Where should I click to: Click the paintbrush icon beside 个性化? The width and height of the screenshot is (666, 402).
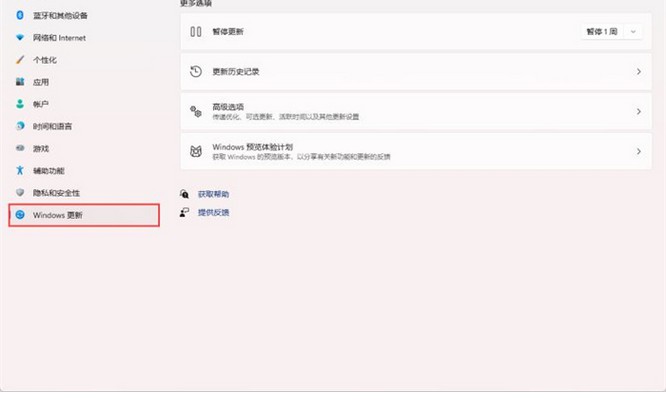pyautogui.click(x=19, y=60)
